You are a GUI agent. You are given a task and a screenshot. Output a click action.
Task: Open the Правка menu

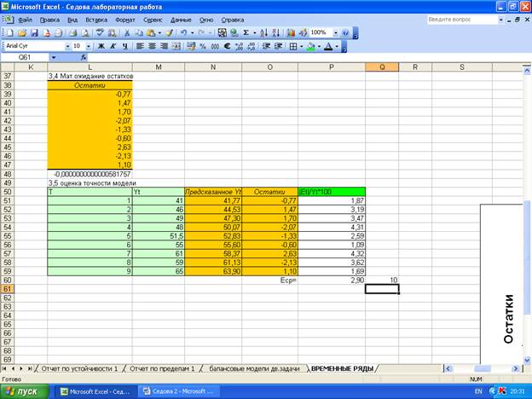pos(49,20)
